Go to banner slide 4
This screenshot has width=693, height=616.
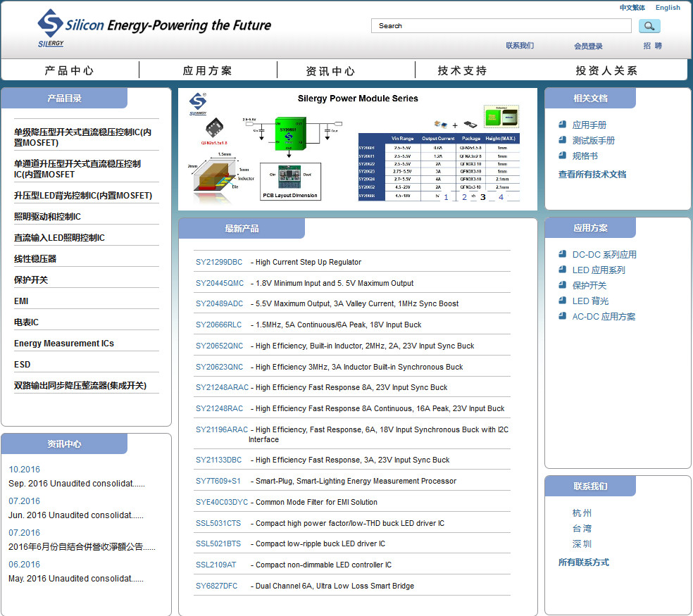click(x=501, y=197)
